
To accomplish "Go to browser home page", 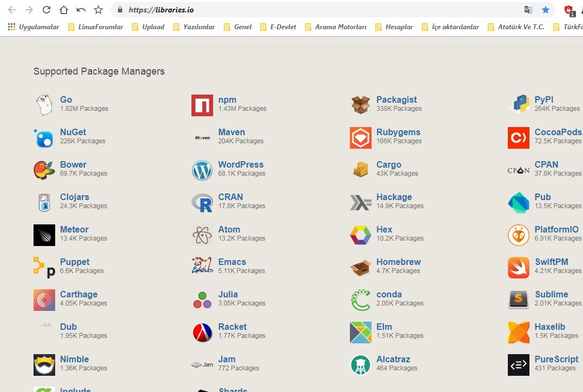I will click(64, 10).
